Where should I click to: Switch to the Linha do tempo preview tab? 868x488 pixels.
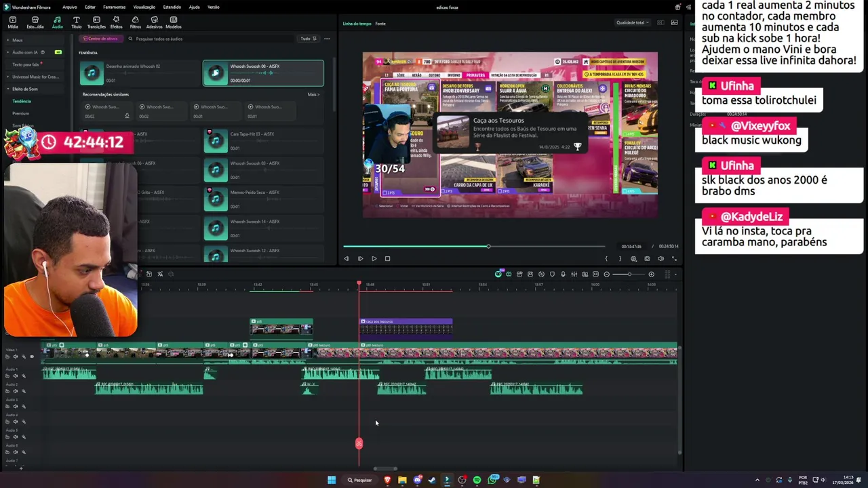click(x=357, y=24)
